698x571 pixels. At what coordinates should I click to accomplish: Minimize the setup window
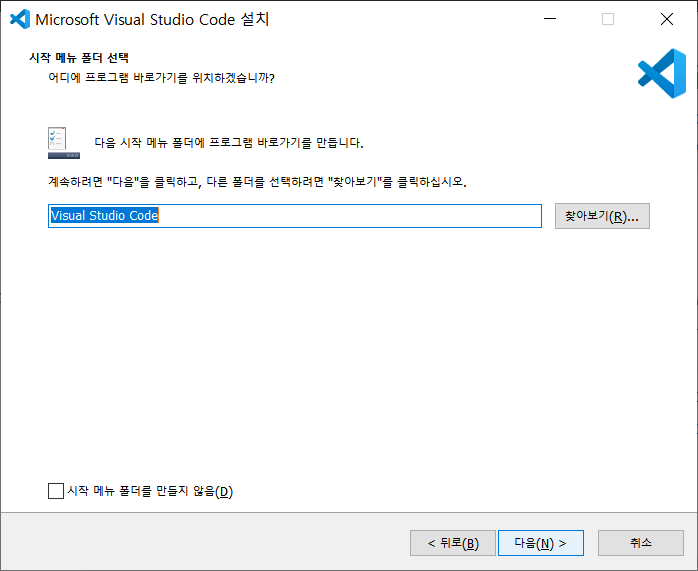pos(550,19)
